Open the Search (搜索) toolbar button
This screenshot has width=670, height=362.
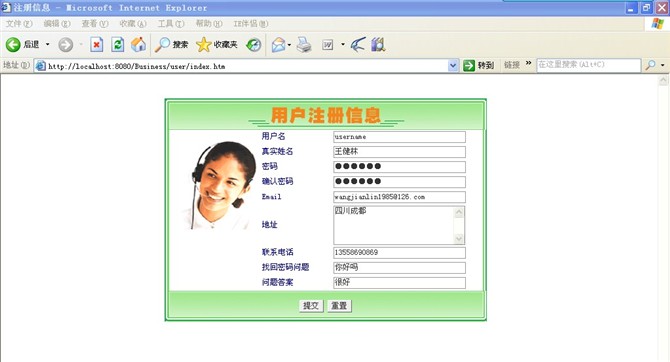click(x=171, y=44)
